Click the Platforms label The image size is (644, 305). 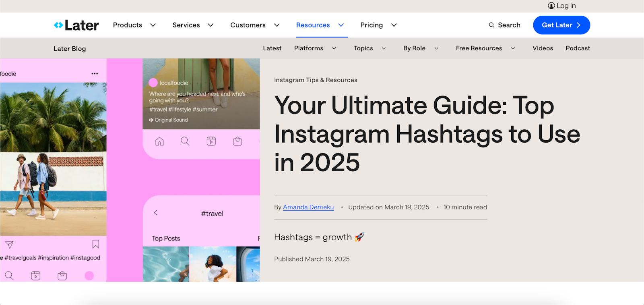[309, 48]
